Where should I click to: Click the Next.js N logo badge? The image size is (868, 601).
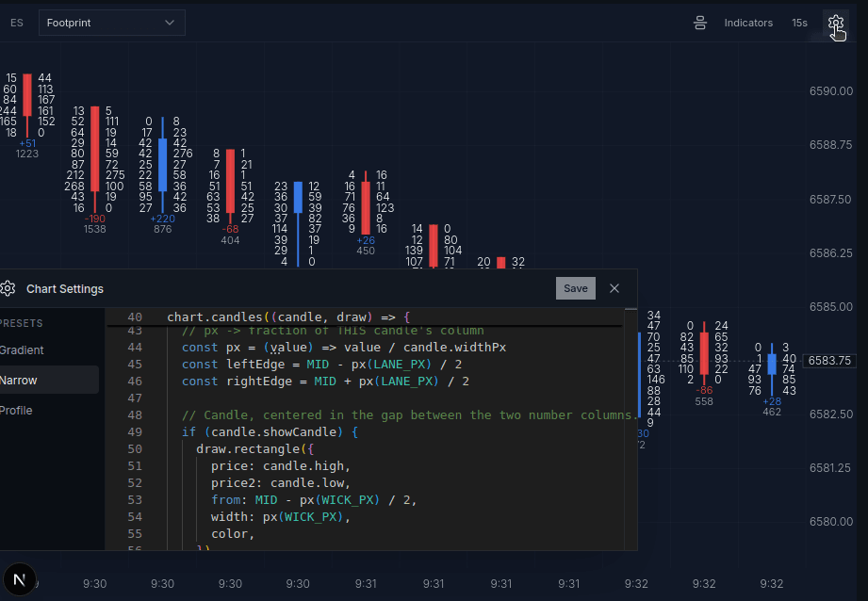pyautogui.click(x=20, y=579)
